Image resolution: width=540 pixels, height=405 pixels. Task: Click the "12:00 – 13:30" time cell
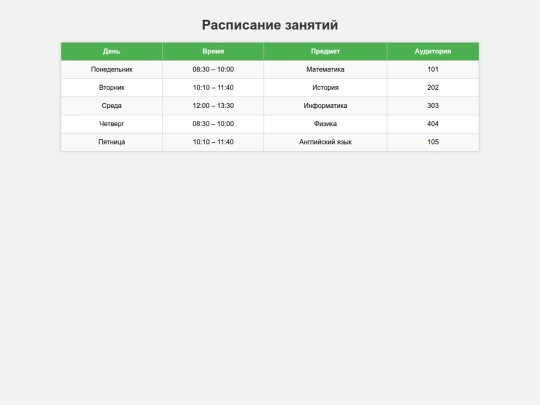213,106
